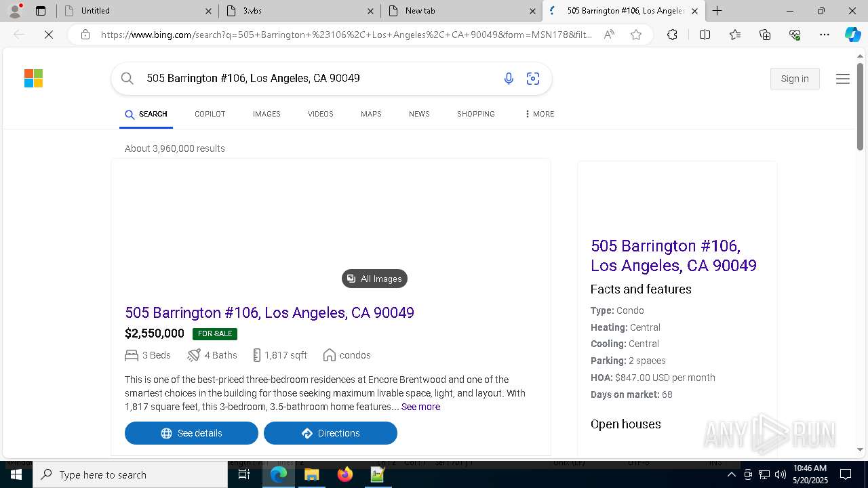Click the browser address bar URL

[346, 35]
